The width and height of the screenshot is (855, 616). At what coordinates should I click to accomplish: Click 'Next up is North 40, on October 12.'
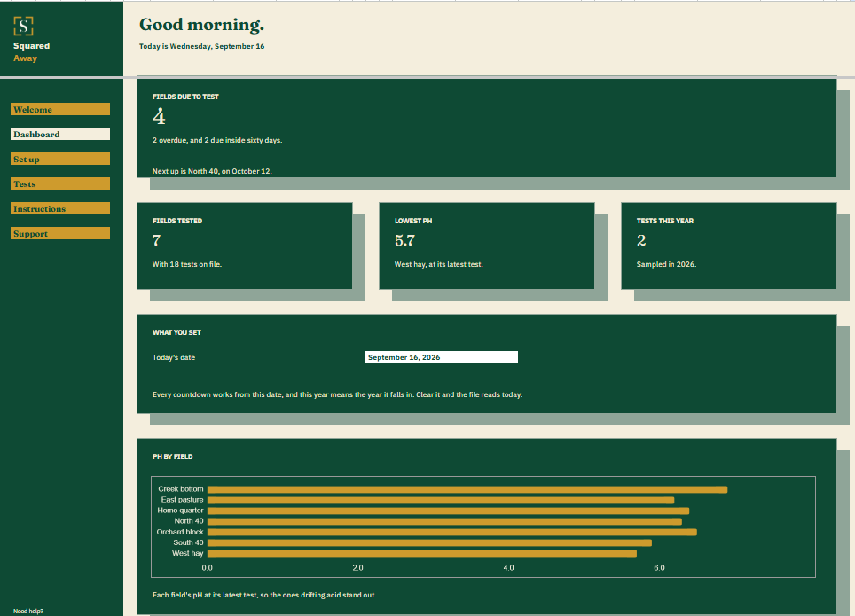[212, 171]
